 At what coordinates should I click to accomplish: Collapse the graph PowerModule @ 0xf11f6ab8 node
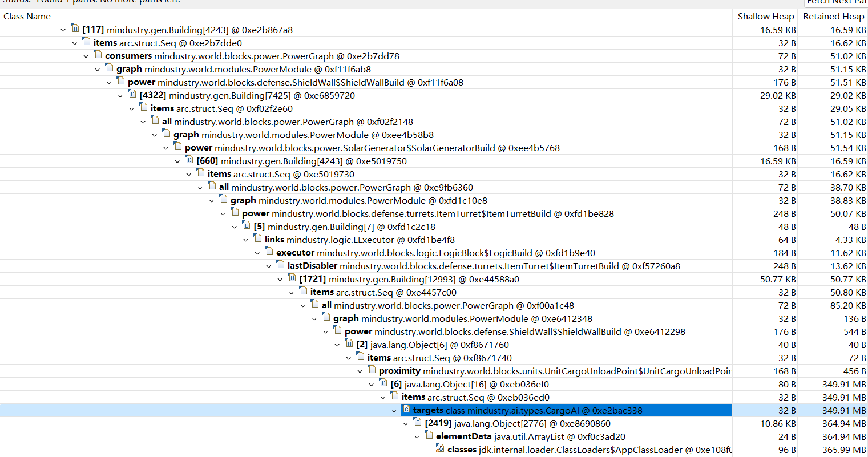click(x=98, y=69)
